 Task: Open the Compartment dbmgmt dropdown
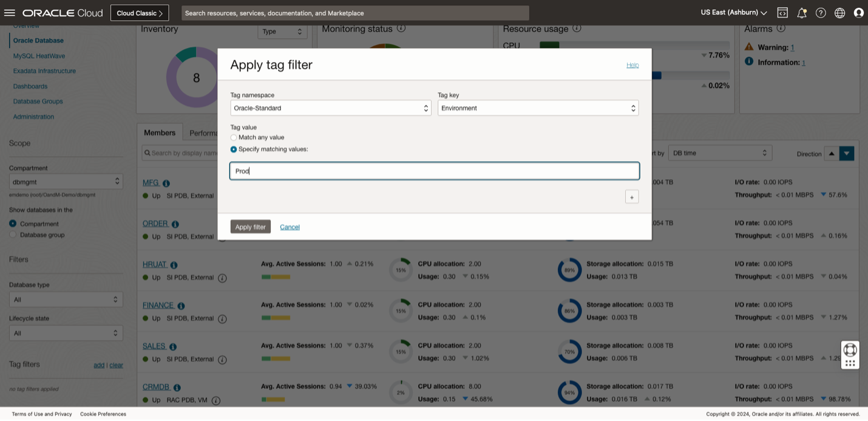tap(66, 181)
